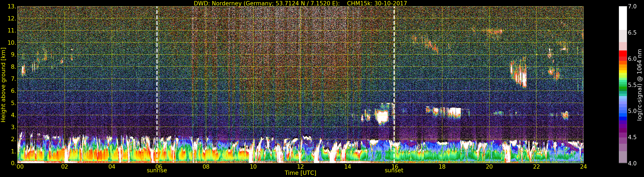Click the time axis tick label '14'
Screen dimensions: 644x177
(x=348, y=166)
